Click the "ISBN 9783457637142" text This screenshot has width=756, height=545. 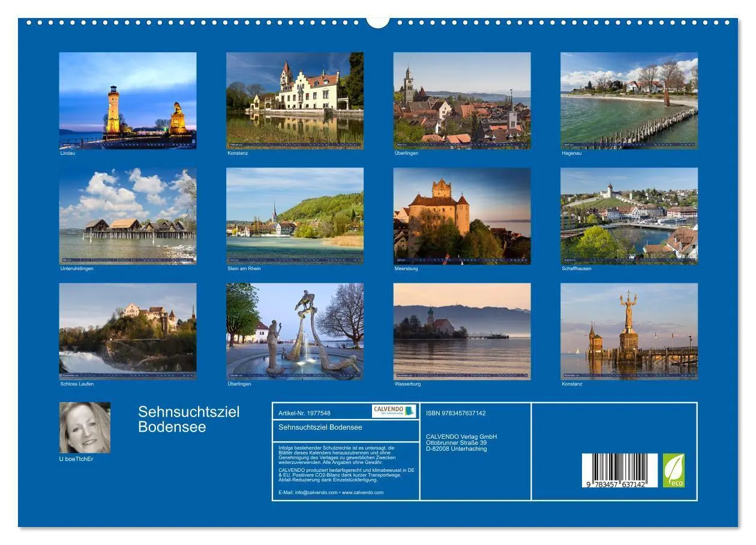(x=456, y=413)
